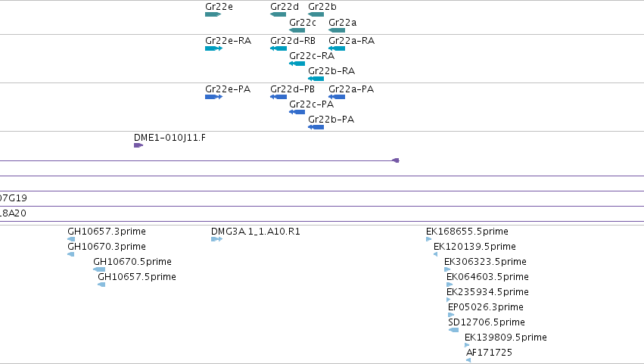Click the truncated 07G19 BAC label

[x=13, y=198]
